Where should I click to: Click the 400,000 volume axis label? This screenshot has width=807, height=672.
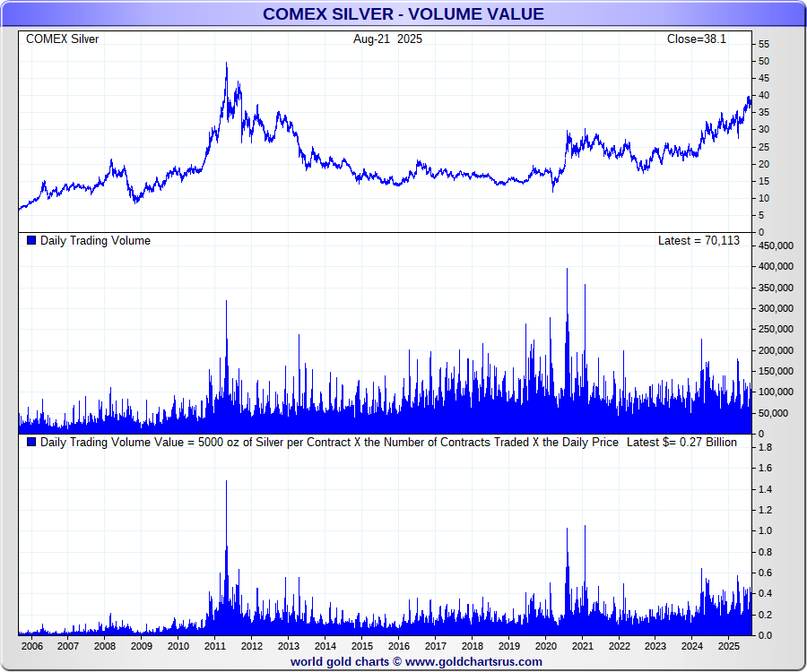click(x=776, y=266)
